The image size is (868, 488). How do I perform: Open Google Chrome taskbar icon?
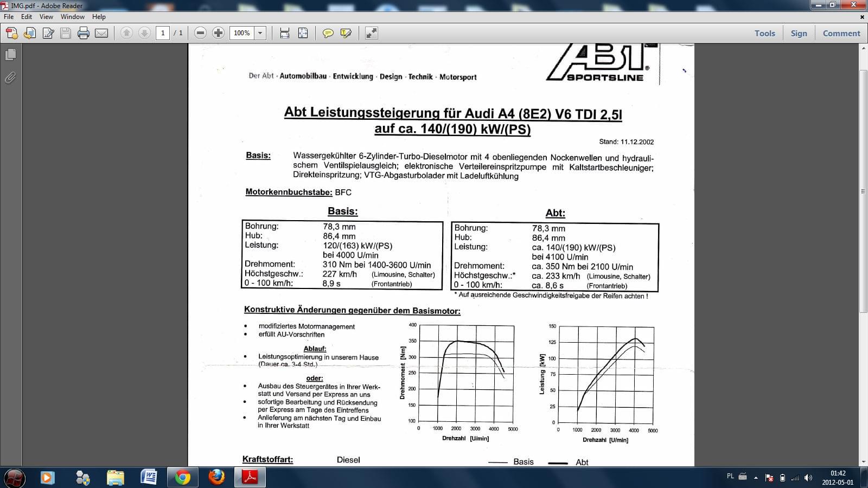coord(183,478)
